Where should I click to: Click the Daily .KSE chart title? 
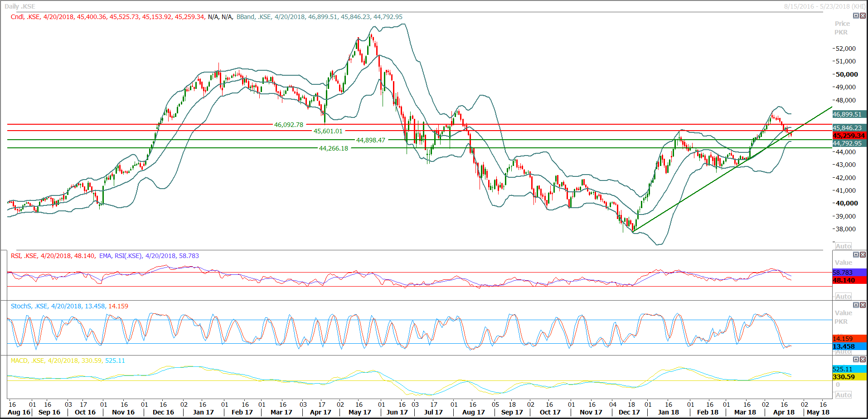[x=20, y=6]
